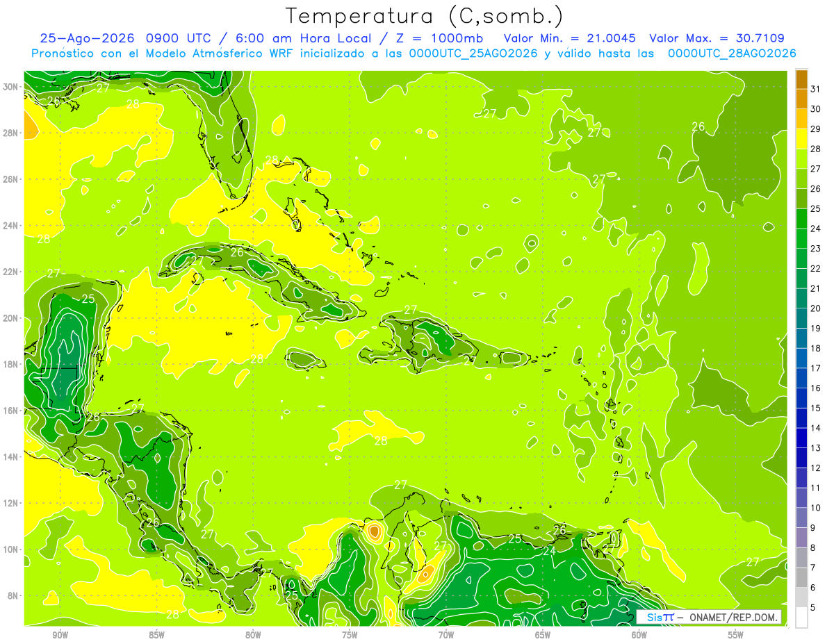Click the '24N' latitude axis label

(11, 226)
